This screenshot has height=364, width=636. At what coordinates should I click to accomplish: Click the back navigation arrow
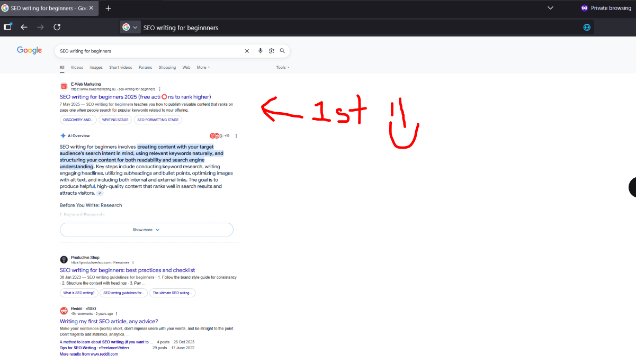click(x=24, y=27)
